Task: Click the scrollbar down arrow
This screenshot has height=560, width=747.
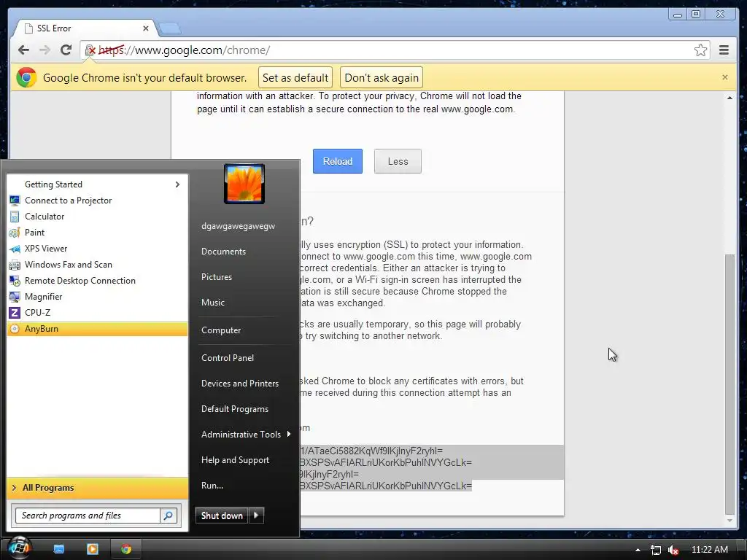Action: click(729, 521)
